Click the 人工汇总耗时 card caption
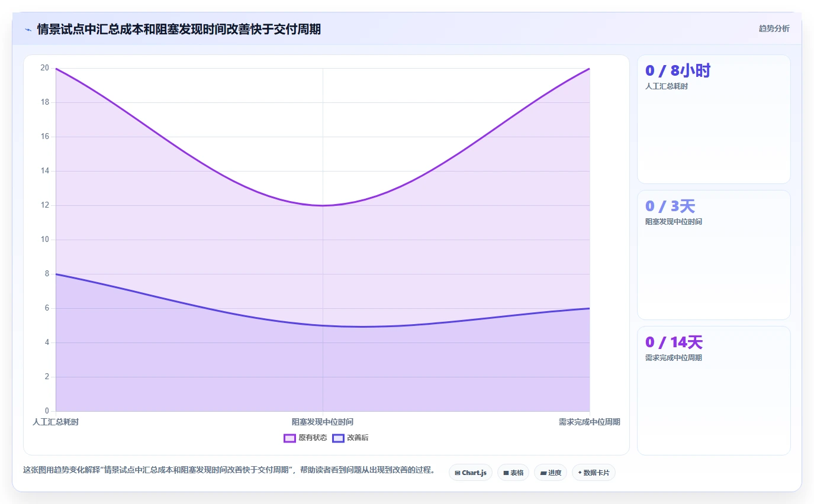Viewport: 814px width, 504px height. (667, 86)
